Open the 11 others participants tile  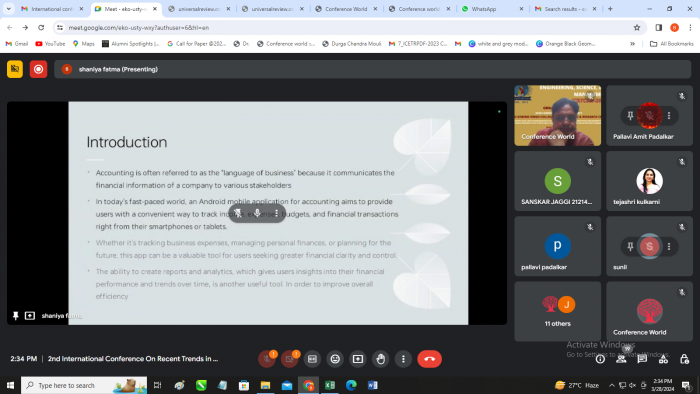(558, 311)
